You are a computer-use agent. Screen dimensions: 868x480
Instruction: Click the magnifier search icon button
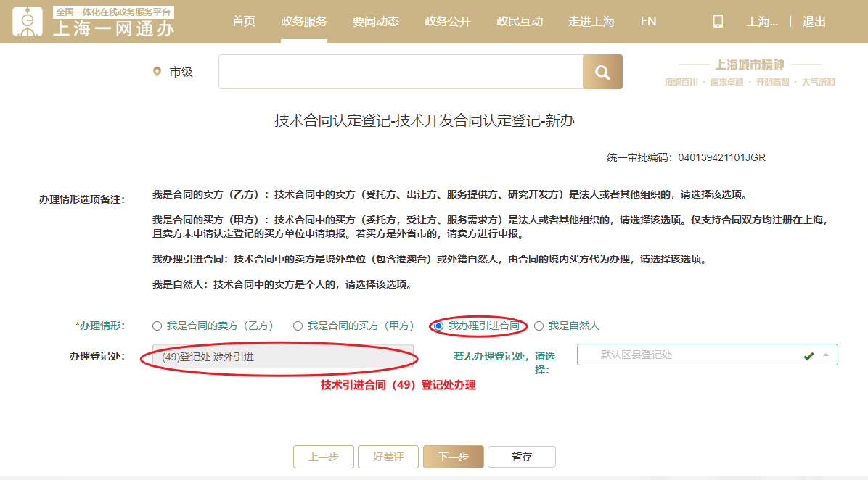[602, 72]
